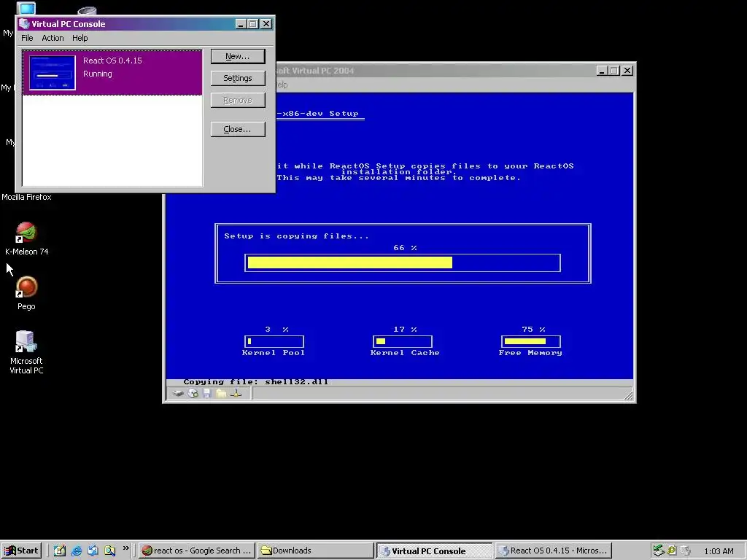Switch to React OS 0.4.15 taskbar item
The width and height of the screenshot is (747, 560).
[553, 551]
